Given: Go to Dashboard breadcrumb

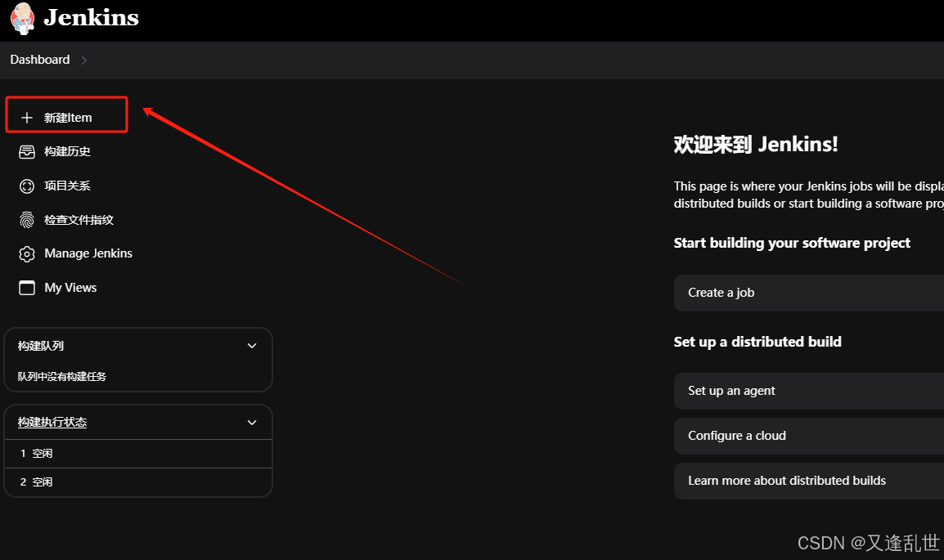Looking at the screenshot, I should 40,60.
